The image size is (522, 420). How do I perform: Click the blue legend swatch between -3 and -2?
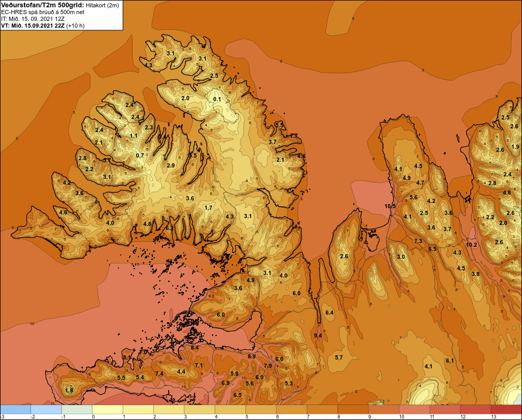coord(15,409)
